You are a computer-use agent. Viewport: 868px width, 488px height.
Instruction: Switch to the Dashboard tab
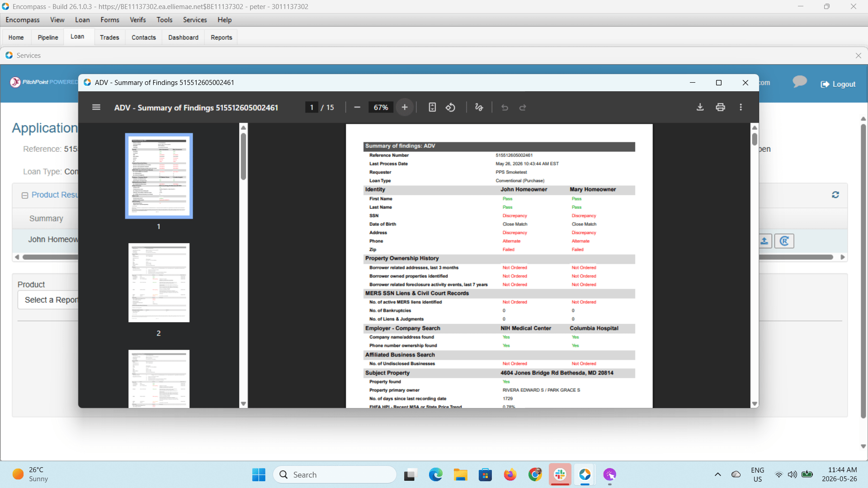pyautogui.click(x=184, y=38)
